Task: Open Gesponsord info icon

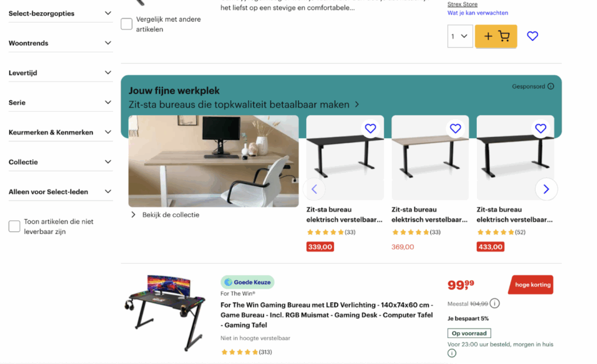Action: (550, 86)
